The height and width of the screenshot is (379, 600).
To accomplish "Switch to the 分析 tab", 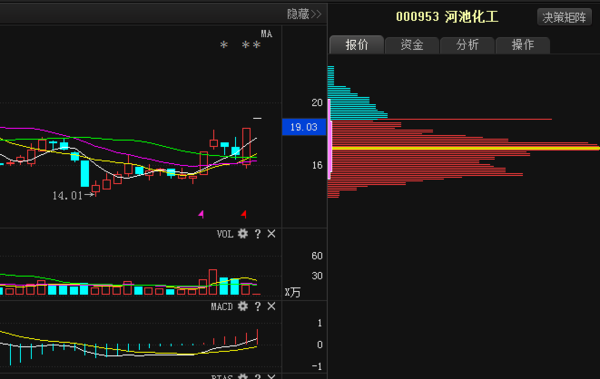I will pos(467,45).
